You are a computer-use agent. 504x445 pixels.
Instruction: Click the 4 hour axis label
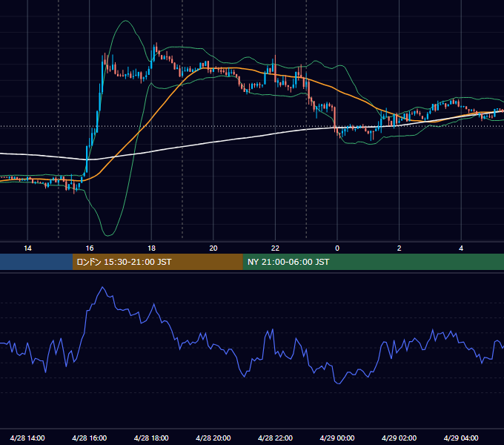pyautogui.click(x=461, y=248)
